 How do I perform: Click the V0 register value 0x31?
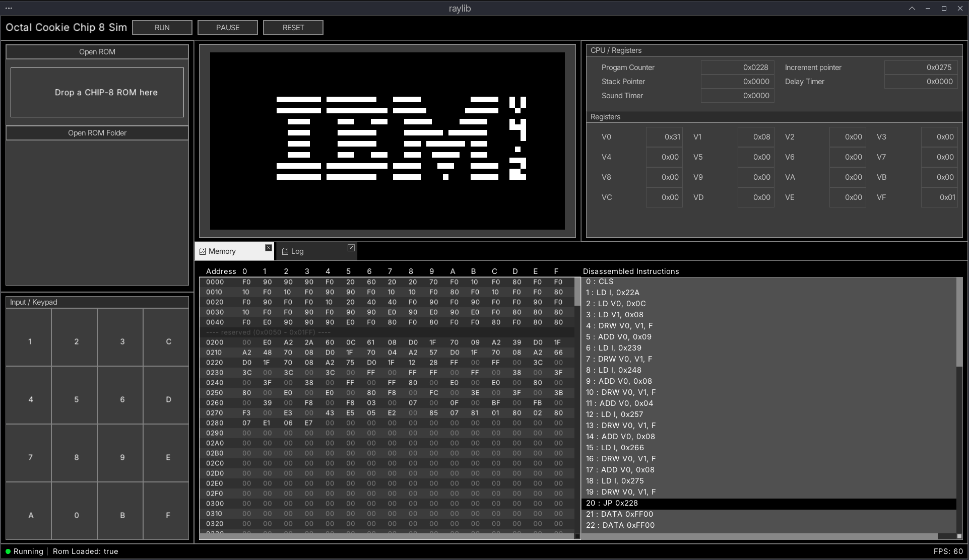tap(664, 137)
